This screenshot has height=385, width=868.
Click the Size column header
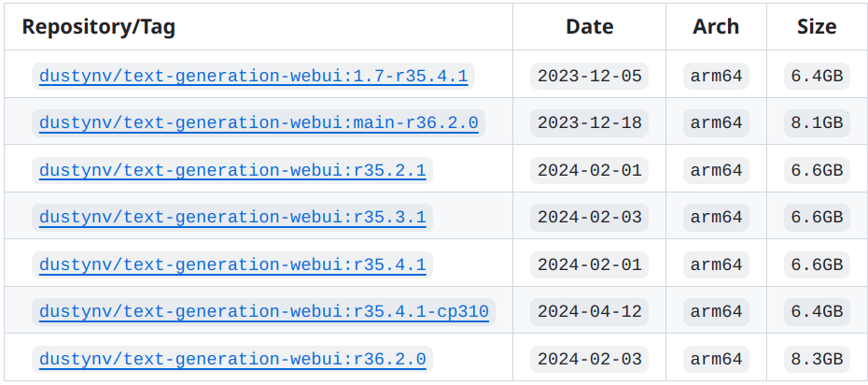pos(817,26)
